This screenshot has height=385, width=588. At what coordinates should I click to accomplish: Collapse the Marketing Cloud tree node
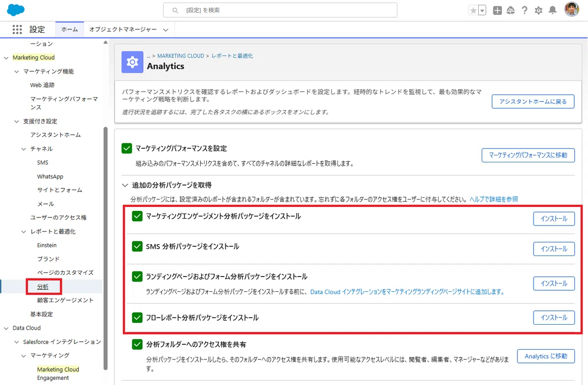pos(6,58)
